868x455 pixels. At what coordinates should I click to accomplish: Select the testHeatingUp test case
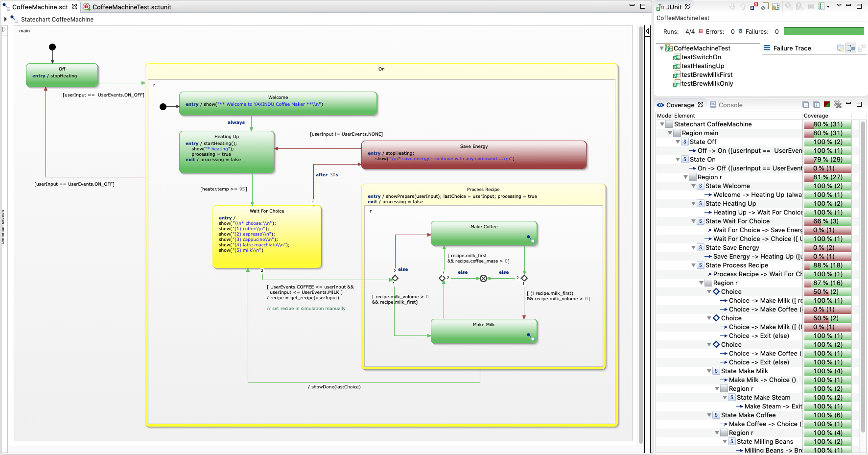pos(702,66)
